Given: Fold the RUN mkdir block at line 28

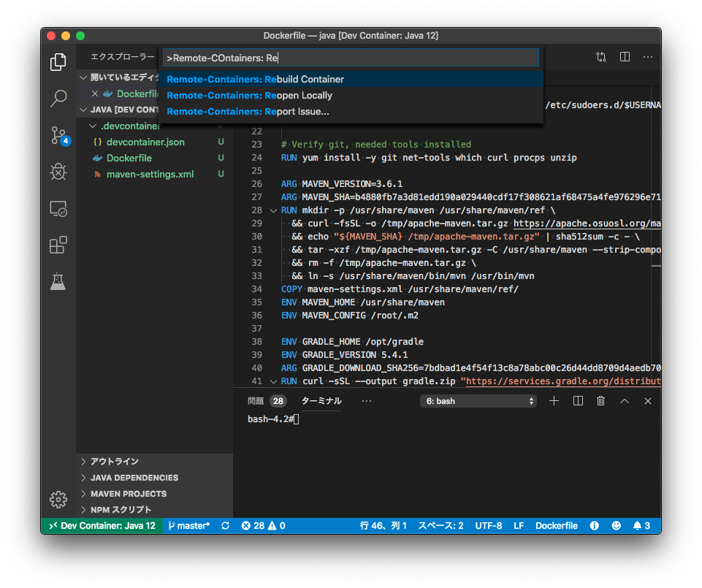Looking at the screenshot, I should click(x=273, y=210).
